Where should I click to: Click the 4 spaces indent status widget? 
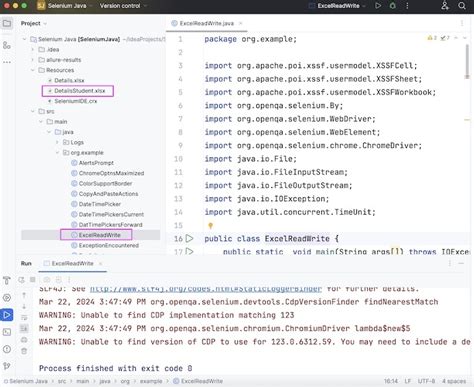(x=454, y=381)
